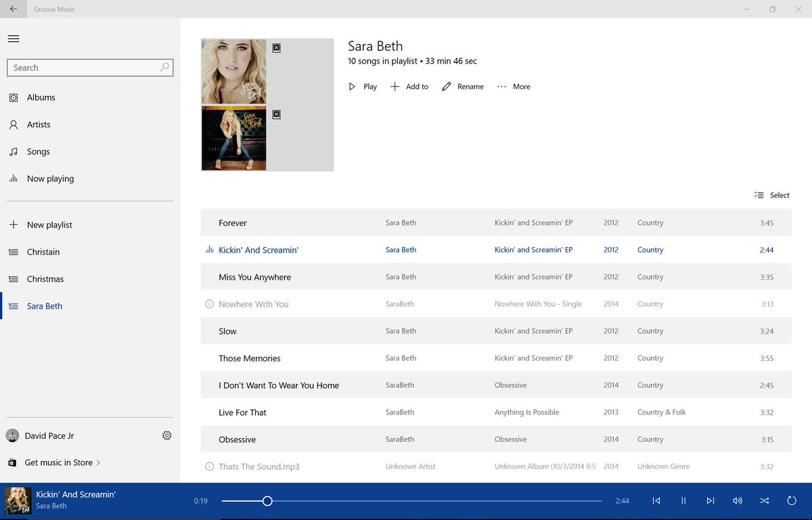Viewport: 812px width, 520px height.
Task: Open the More options menu
Action: 514,87
